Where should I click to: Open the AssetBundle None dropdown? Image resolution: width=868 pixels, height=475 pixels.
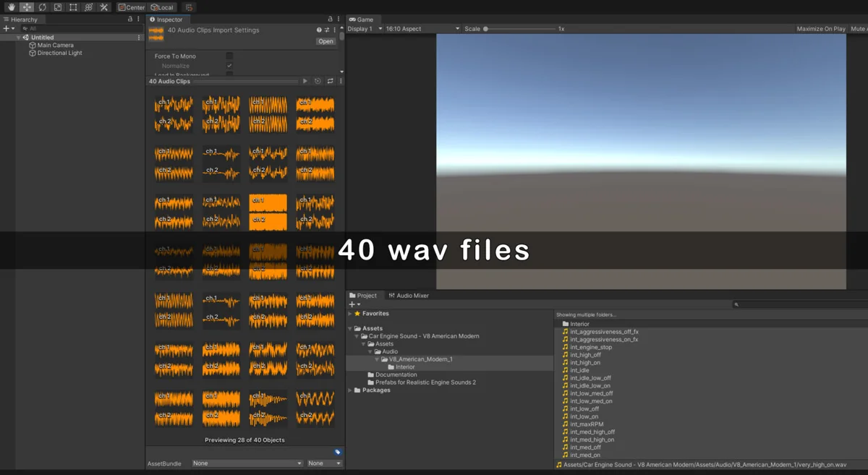247,463
